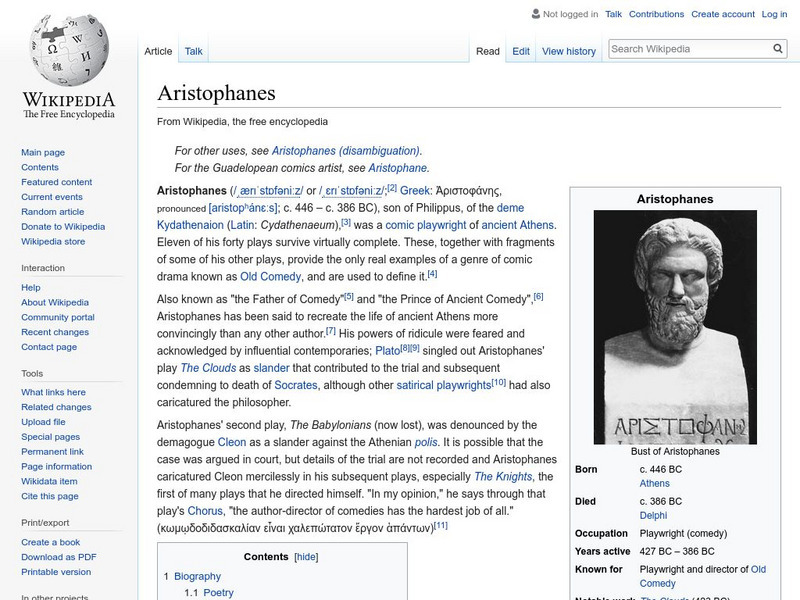Open Delphi link in infobox
Image resolution: width=800 pixels, height=600 pixels.
pyautogui.click(x=653, y=515)
